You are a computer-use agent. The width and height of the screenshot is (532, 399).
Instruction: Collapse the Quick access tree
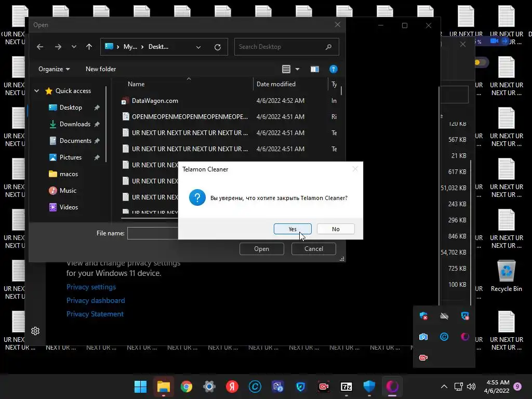(x=37, y=91)
